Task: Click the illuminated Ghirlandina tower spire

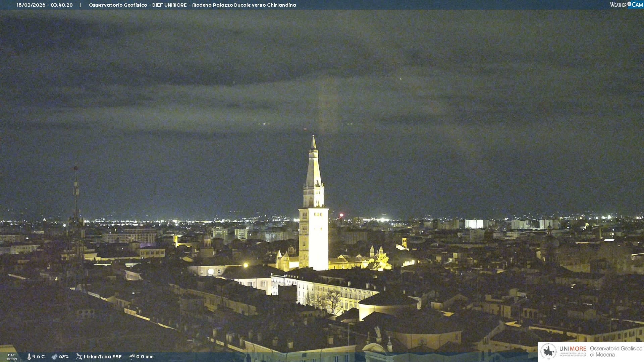Action: click(314, 168)
